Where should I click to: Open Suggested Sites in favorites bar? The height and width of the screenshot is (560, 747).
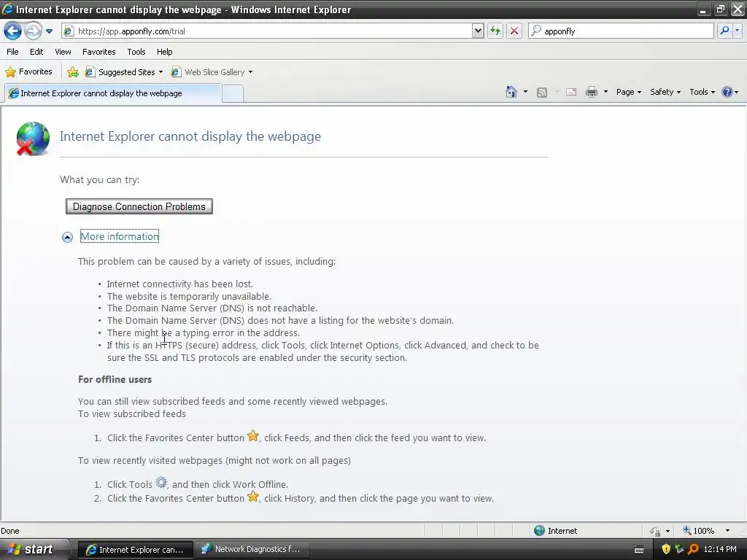pos(123,72)
